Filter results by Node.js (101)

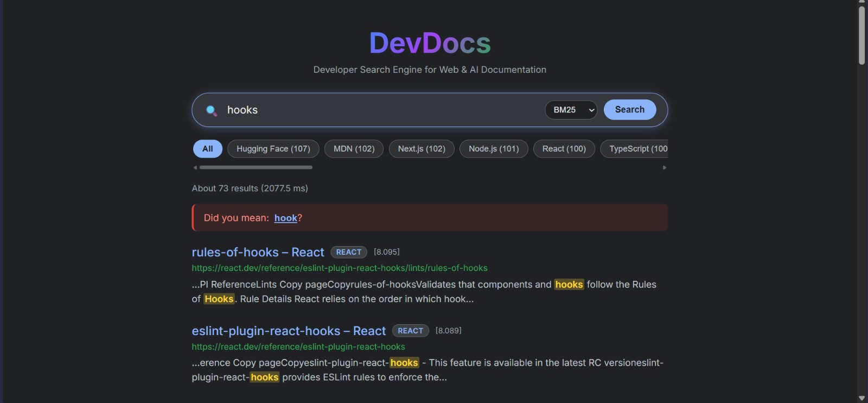click(494, 149)
